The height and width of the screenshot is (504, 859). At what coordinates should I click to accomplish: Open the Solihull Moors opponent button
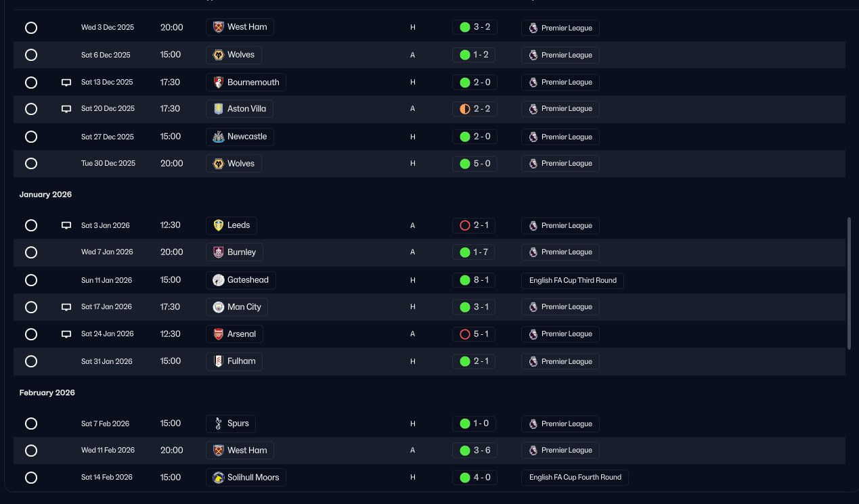(246, 478)
